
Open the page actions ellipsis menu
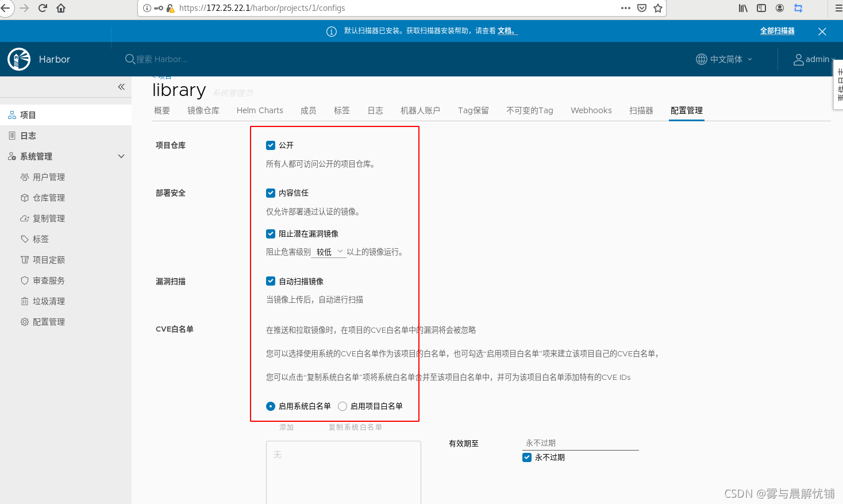(626, 8)
